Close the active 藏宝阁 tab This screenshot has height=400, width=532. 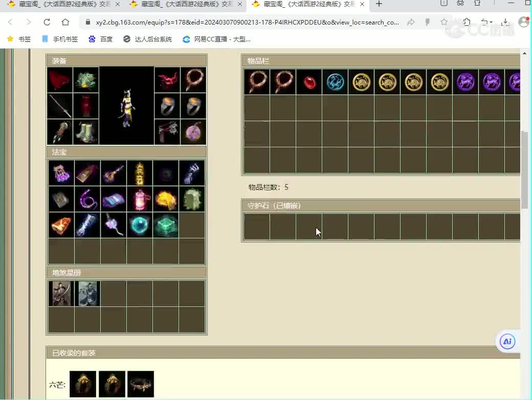tap(362, 4)
